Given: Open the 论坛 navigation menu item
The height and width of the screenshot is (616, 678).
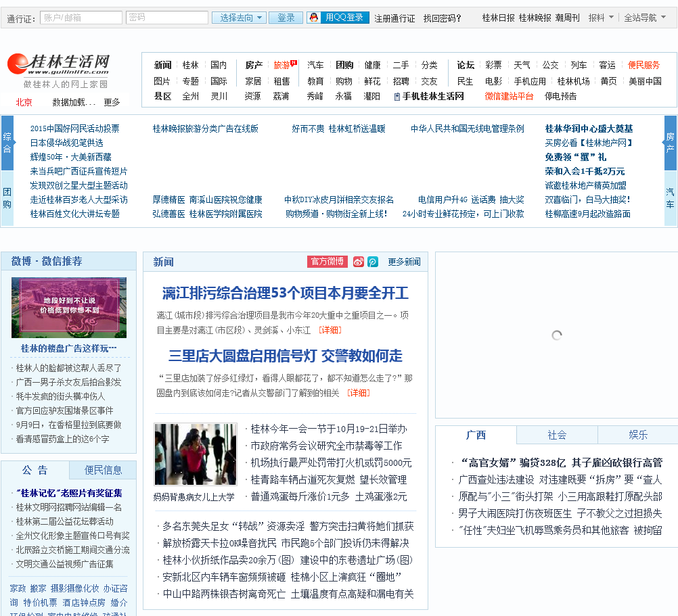Looking at the screenshot, I should 466,65.
